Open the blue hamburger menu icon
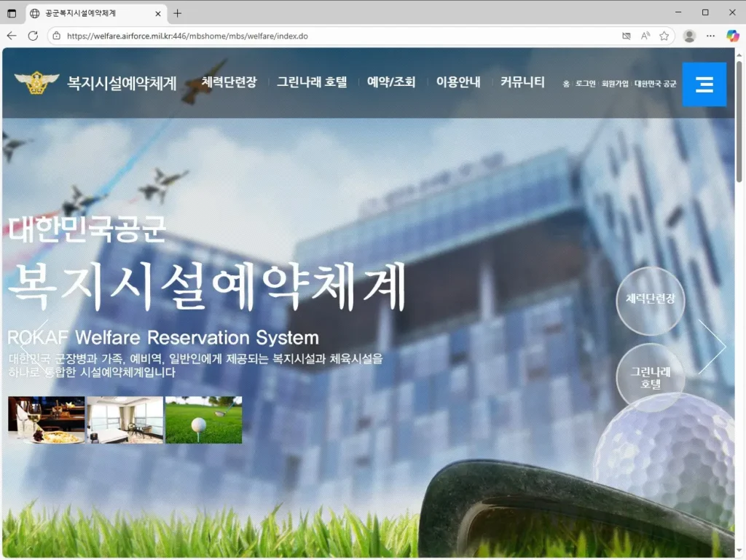Viewport: 746px width, 560px height. 704,84
